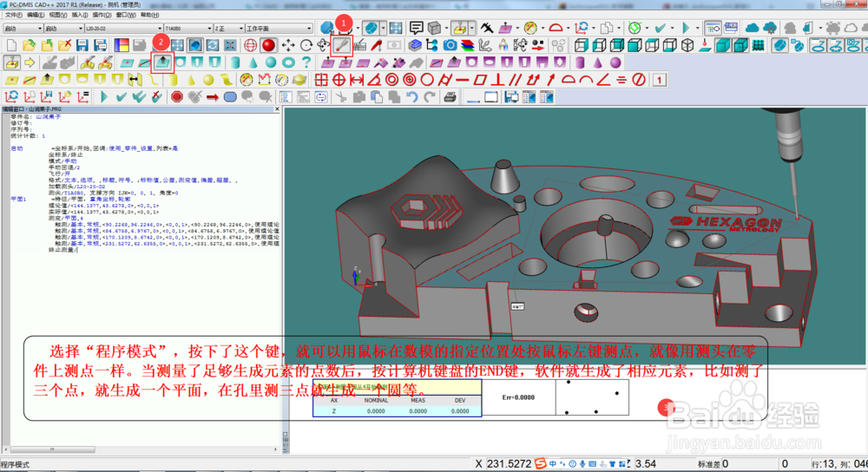
Task: Click the Scale to Fit view icon
Action: pyautogui.click(x=178, y=45)
